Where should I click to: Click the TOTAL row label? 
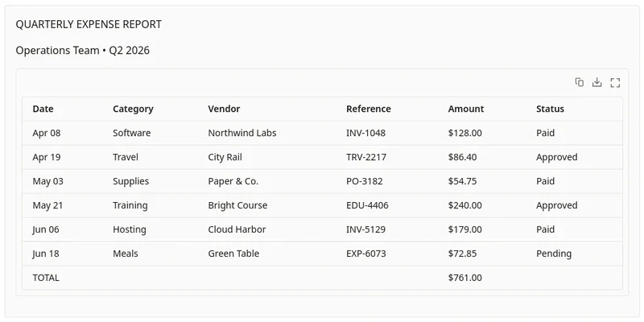46,278
